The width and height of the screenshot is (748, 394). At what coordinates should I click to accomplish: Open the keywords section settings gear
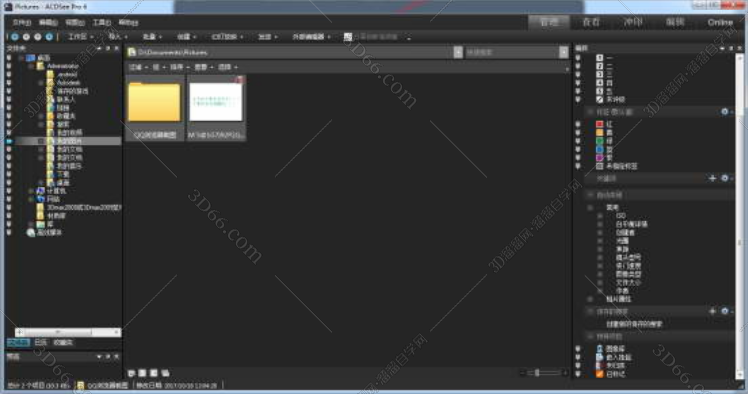pyautogui.click(x=725, y=178)
